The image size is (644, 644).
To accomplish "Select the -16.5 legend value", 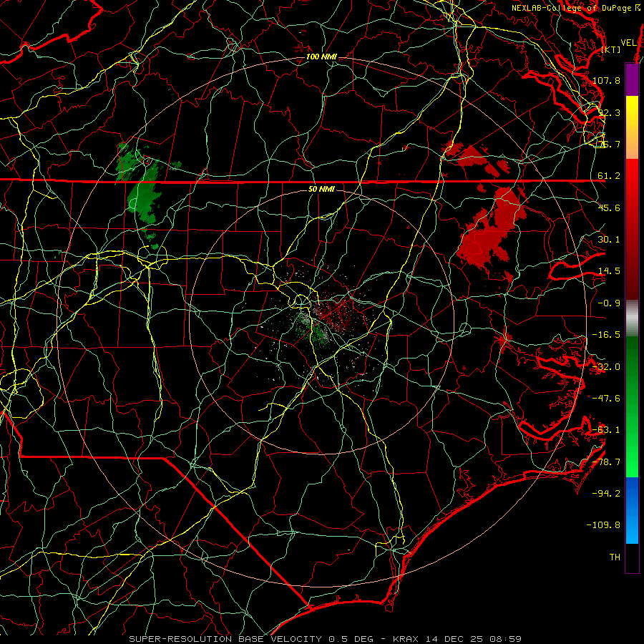I will point(606,335).
